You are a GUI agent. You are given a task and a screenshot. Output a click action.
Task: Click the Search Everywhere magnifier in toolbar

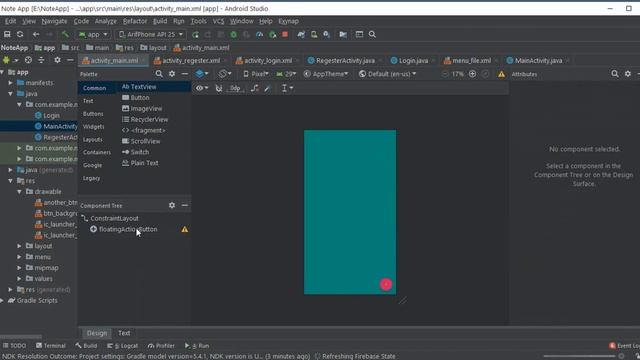click(372, 34)
